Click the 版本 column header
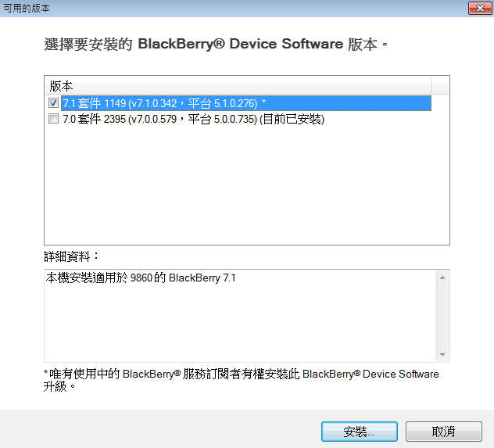Image resolution: width=494 pixels, height=448 pixels. point(238,85)
